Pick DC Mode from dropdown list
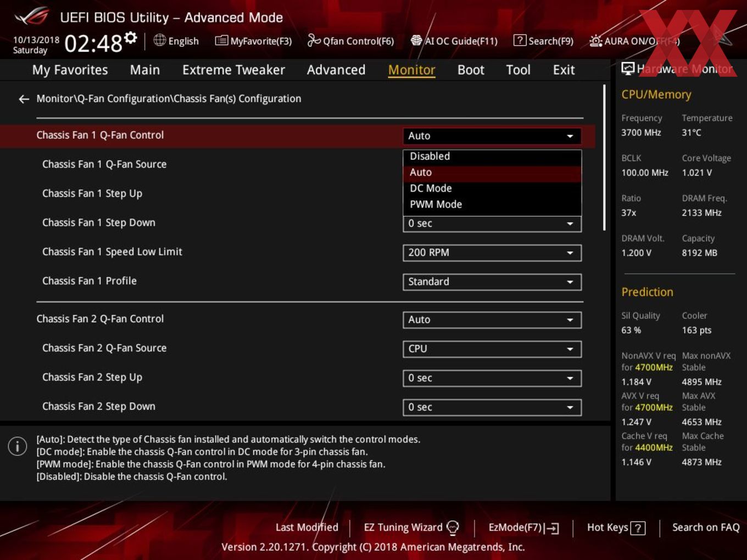The image size is (747, 560). [x=492, y=188]
